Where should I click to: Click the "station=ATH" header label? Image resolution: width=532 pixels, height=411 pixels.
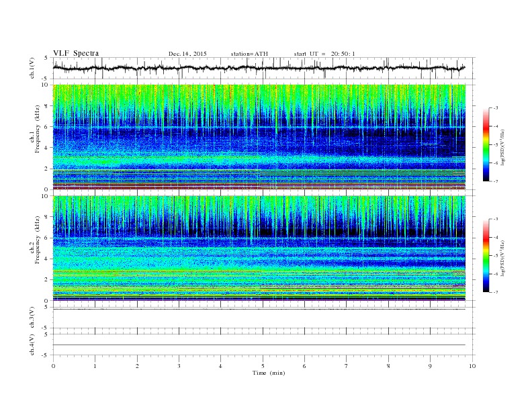[249, 54]
